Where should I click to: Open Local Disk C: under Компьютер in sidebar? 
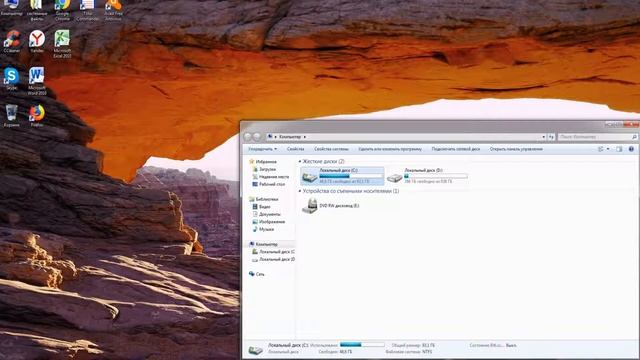pos(273,252)
